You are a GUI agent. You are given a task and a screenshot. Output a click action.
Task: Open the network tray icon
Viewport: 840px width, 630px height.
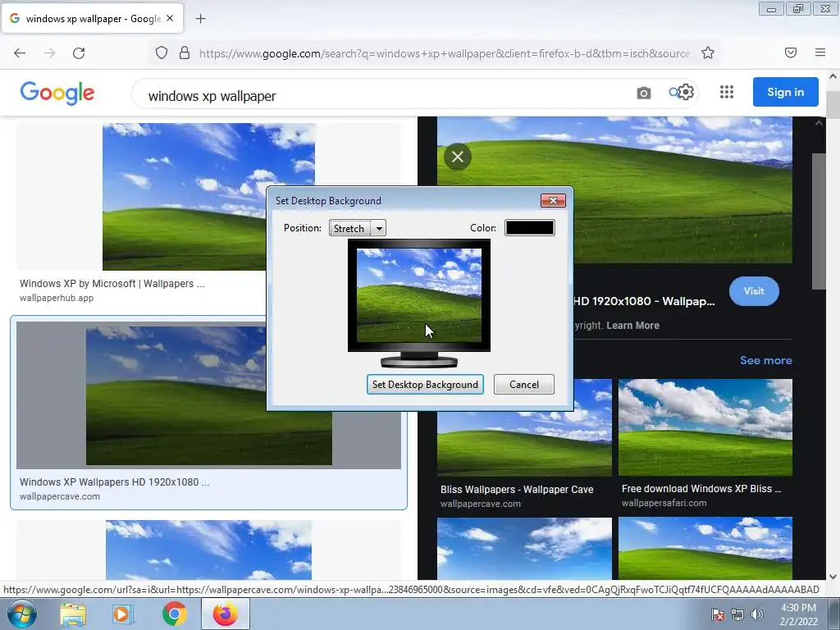pyautogui.click(x=737, y=614)
